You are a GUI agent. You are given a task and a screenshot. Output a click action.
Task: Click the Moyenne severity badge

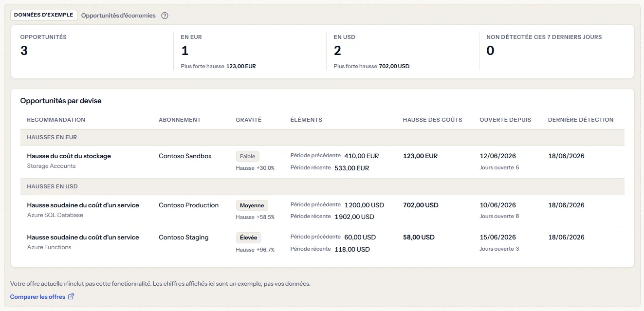pyautogui.click(x=252, y=206)
